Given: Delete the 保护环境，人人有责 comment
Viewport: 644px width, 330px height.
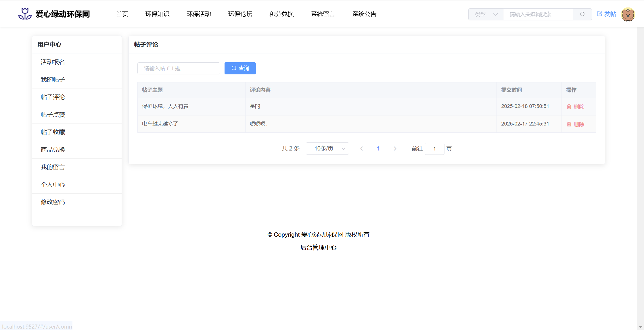Looking at the screenshot, I should [x=575, y=107].
